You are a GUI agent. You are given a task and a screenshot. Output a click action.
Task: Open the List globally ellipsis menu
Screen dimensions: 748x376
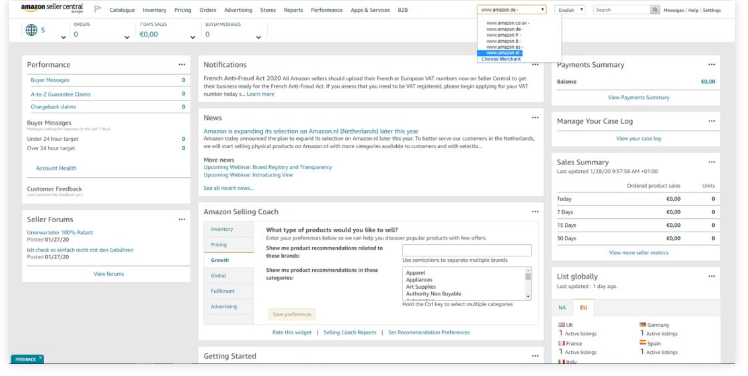(712, 276)
